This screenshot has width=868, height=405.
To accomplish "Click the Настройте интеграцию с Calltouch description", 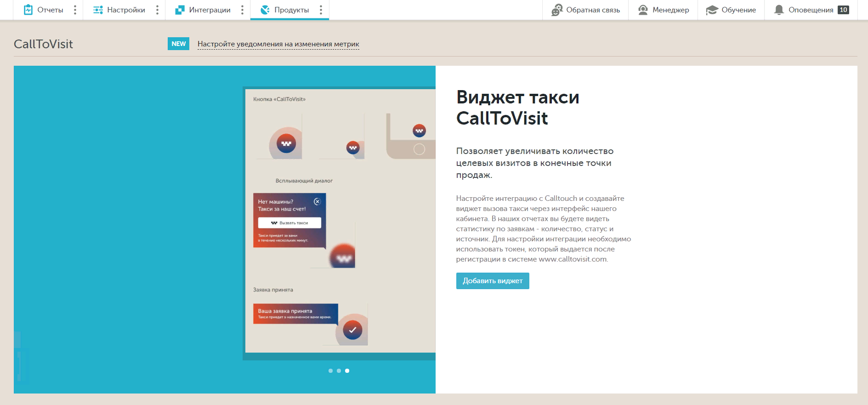I will point(544,228).
